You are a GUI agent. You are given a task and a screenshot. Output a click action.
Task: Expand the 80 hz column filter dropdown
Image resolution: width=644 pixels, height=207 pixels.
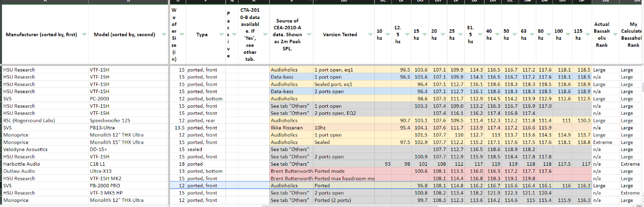[x=549, y=35]
